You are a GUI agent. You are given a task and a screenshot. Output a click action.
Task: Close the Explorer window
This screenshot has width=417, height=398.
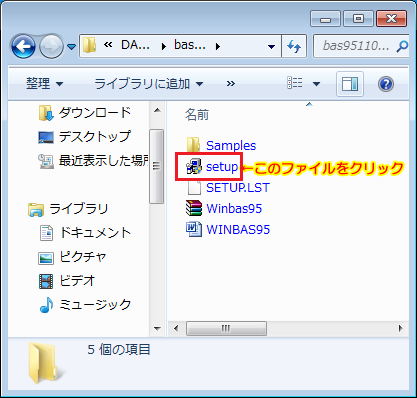click(391, 19)
